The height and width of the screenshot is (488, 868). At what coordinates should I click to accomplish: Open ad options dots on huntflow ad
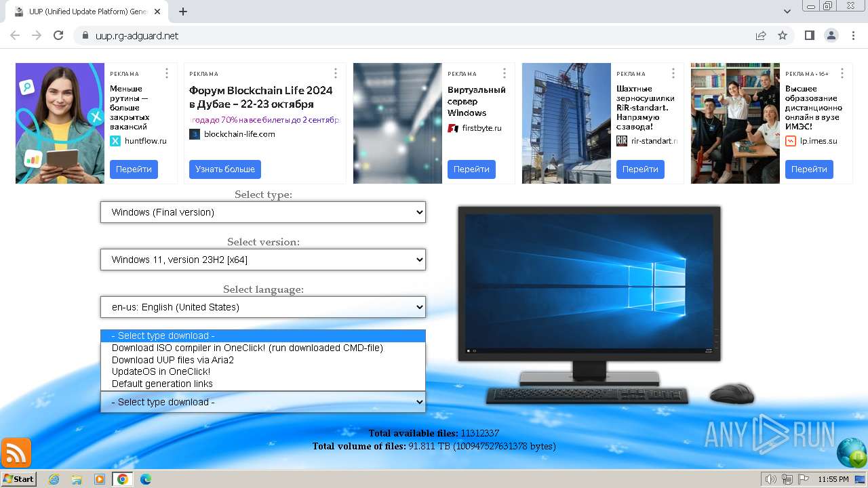167,73
